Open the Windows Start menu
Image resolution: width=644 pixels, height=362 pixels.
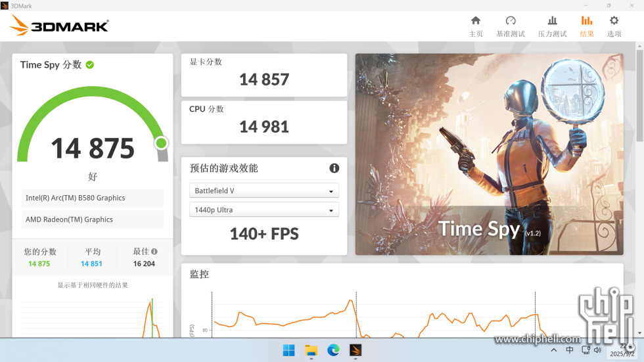pyautogui.click(x=288, y=350)
